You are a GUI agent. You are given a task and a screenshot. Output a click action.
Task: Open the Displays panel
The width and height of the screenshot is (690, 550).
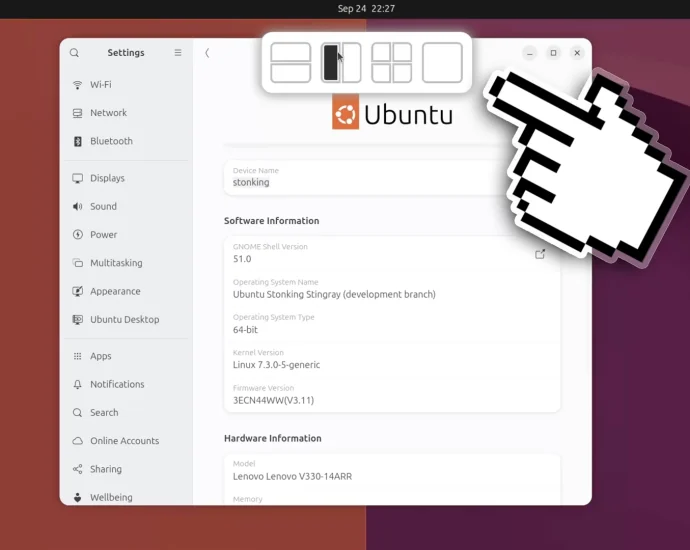coord(126,178)
